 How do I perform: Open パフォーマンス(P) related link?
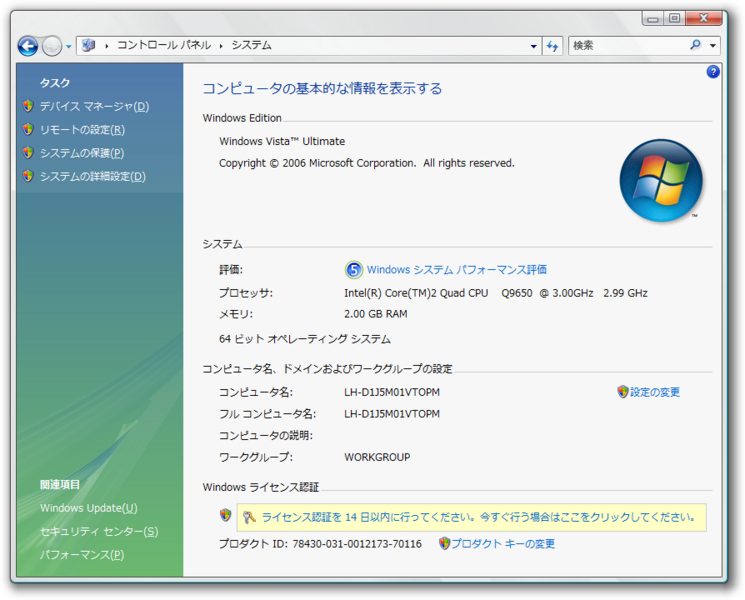tap(82, 555)
